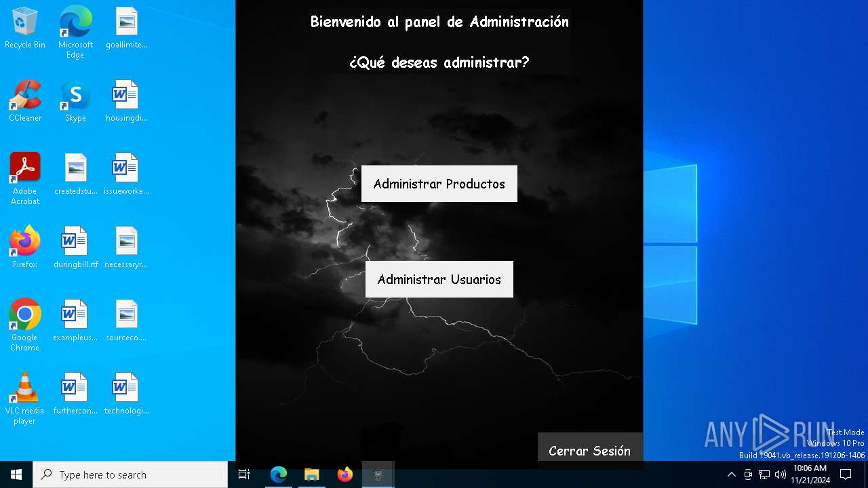The image size is (868, 488).
Task: Select technologi Word document
Action: [126, 394]
